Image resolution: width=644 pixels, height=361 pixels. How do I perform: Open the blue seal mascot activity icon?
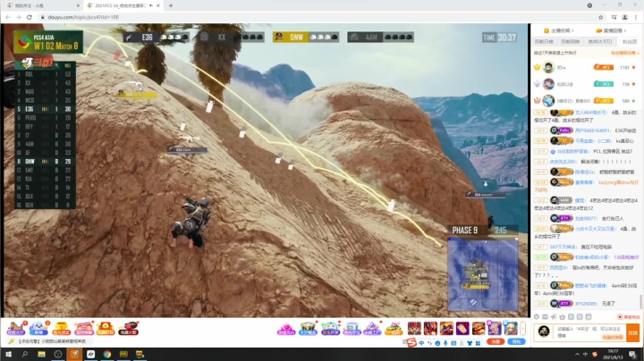click(x=38, y=328)
